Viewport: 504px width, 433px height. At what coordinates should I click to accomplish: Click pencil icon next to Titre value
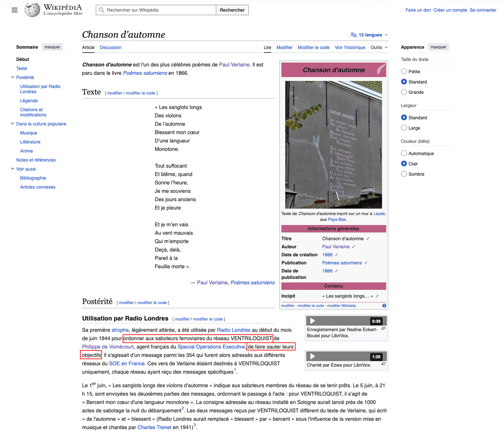[368, 239]
